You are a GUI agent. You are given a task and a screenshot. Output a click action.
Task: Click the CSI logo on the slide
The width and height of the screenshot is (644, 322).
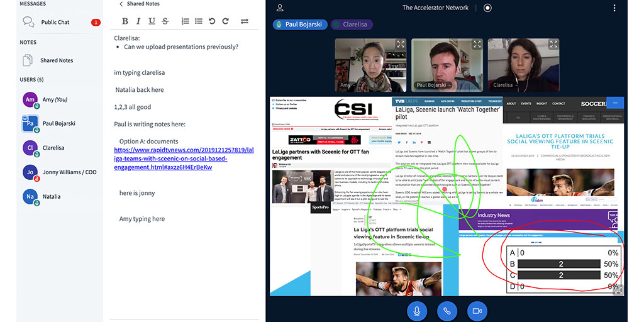point(354,109)
